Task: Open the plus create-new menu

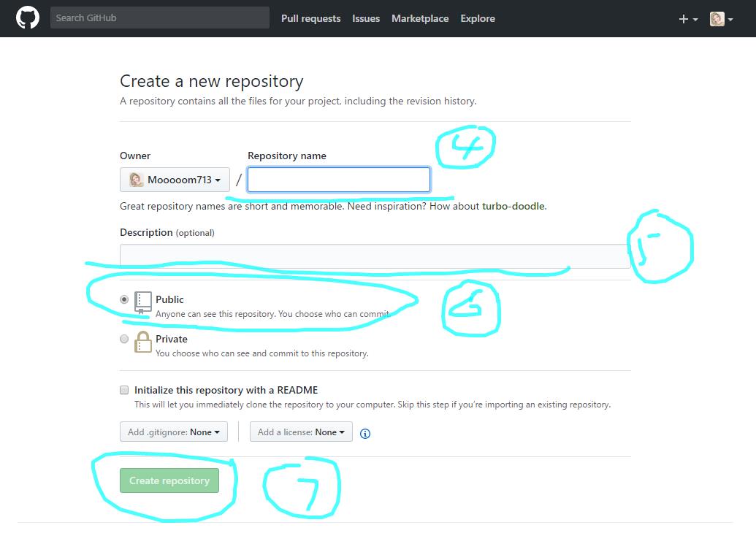Action: pyautogui.click(x=687, y=19)
